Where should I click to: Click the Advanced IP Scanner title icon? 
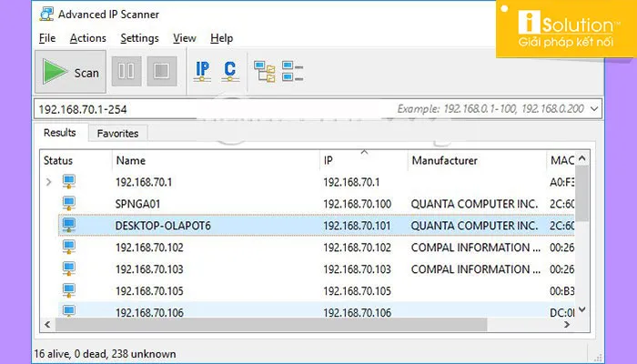[x=46, y=15]
